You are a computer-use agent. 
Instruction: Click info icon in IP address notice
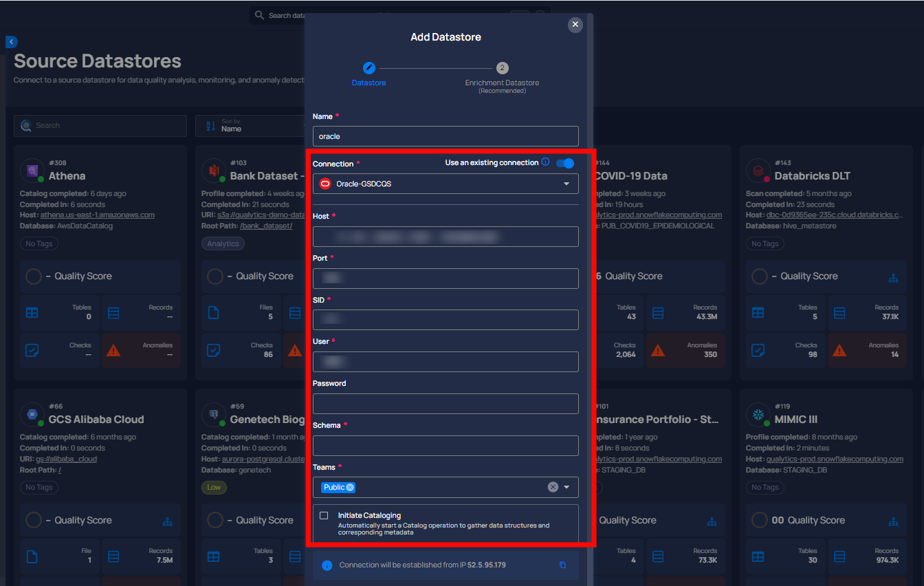point(327,565)
